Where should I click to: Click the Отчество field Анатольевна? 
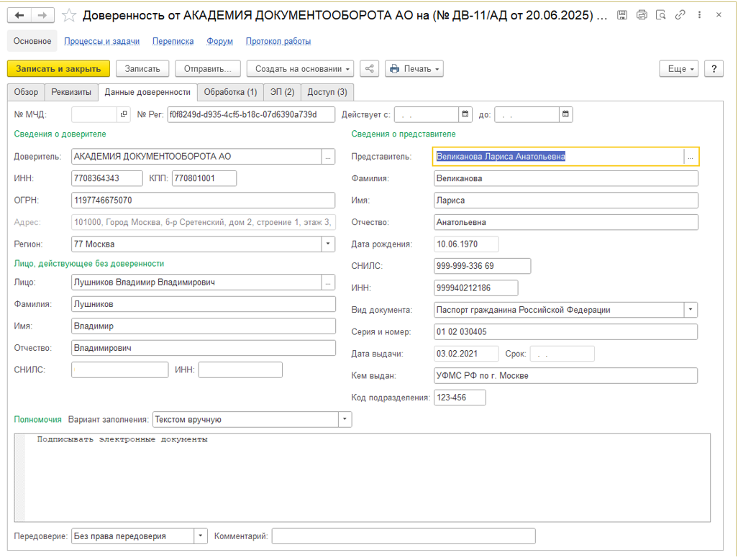coord(566,222)
